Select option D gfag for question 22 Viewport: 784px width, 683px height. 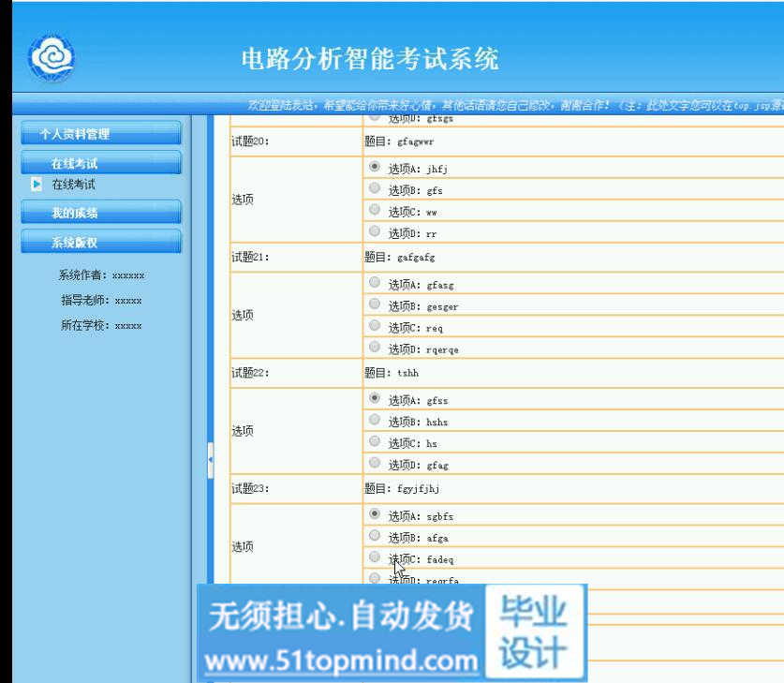tap(375, 463)
